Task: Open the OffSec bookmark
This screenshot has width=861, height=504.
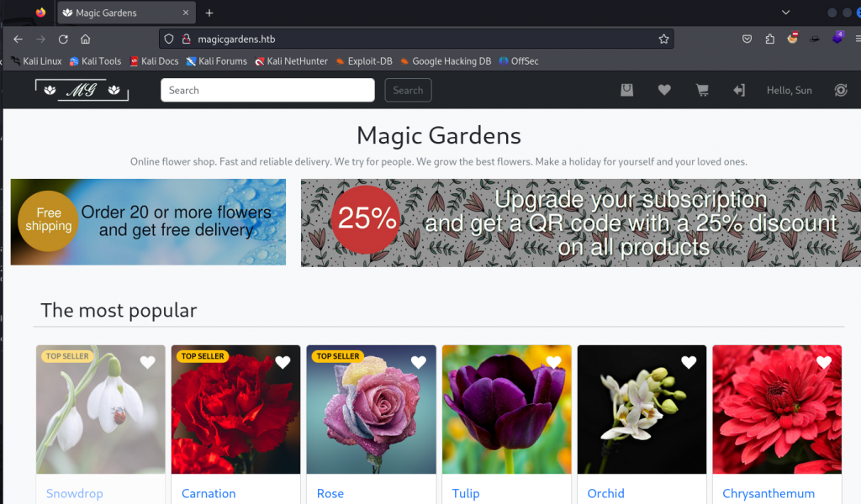Action: (x=519, y=60)
